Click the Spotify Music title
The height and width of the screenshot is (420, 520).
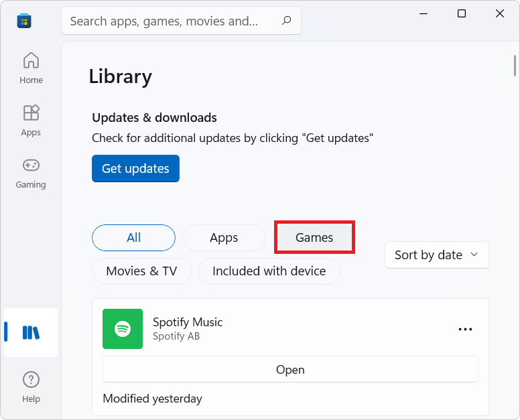(188, 322)
